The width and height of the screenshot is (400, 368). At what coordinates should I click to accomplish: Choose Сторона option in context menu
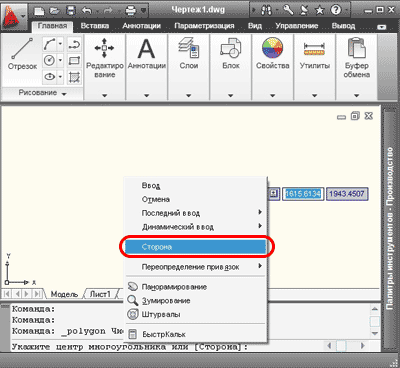[196, 247]
